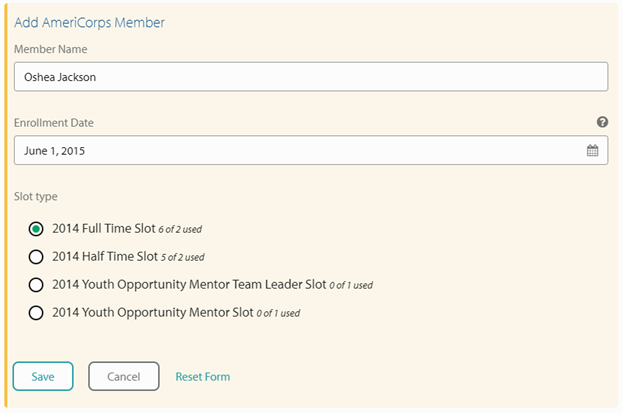Click into the Member Name text field

click(x=310, y=77)
